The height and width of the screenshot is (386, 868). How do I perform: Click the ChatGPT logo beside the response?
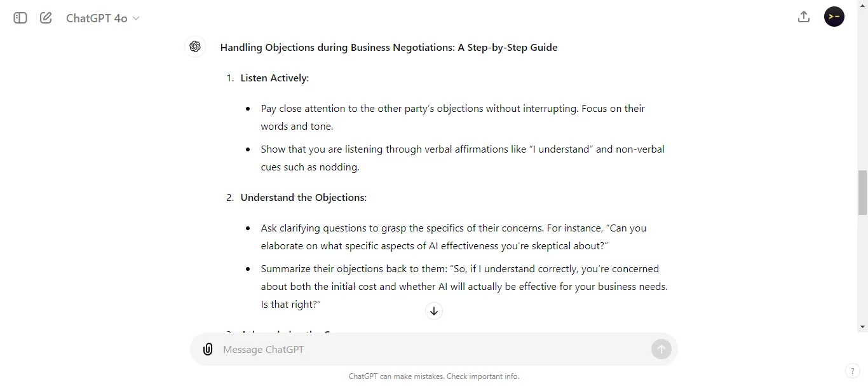pyautogui.click(x=195, y=46)
